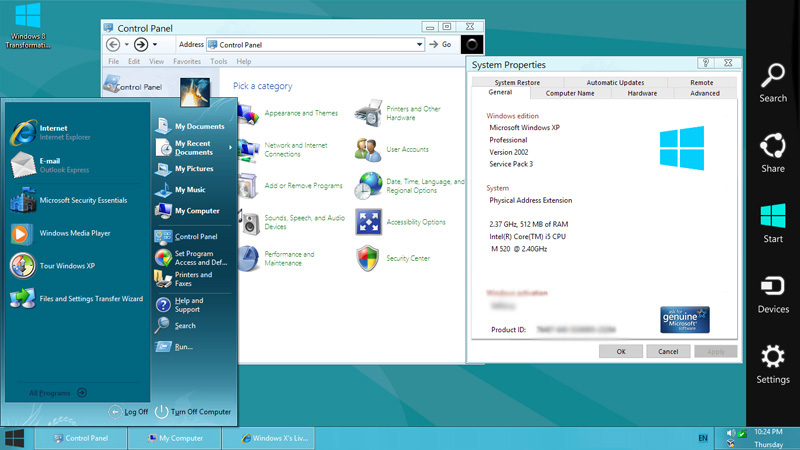Click the Turn Off Computer button
Image resolution: width=800 pixels, height=450 pixels.
(x=193, y=412)
